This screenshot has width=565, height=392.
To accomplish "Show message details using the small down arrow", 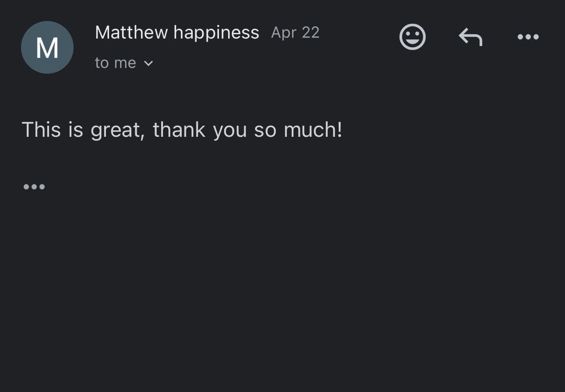I will [x=149, y=63].
